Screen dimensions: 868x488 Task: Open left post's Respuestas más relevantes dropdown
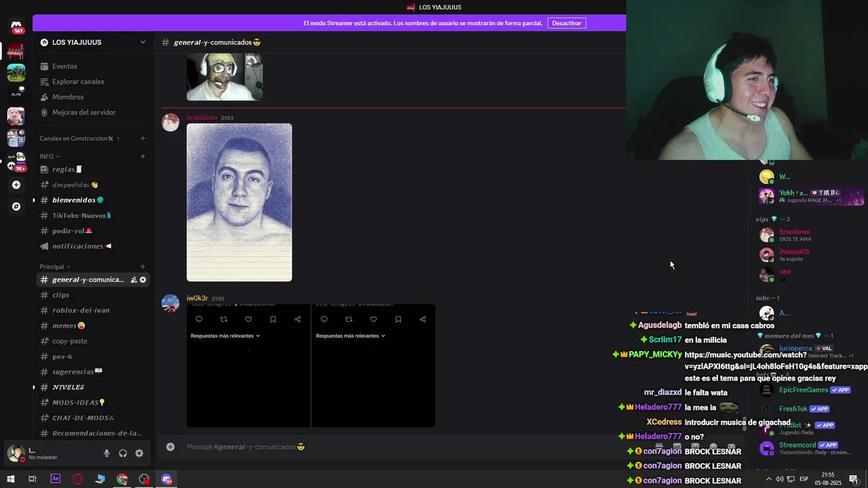click(225, 335)
